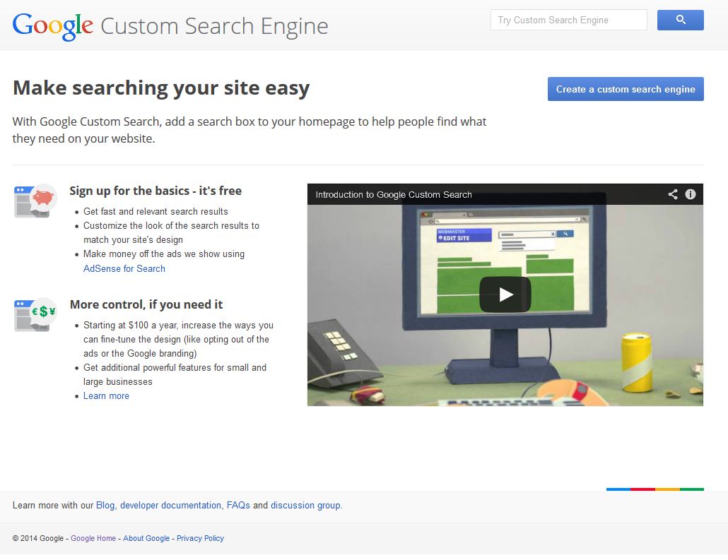Click the piggy bank browser icon
Image resolution: width=728 pixels, height=560 pixels.
[35, 201]
